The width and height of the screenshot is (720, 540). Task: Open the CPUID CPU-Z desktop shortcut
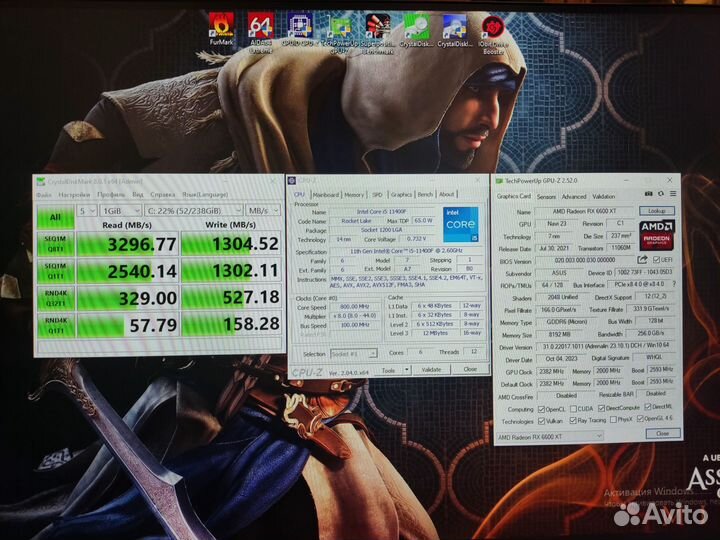coord(299,29)
